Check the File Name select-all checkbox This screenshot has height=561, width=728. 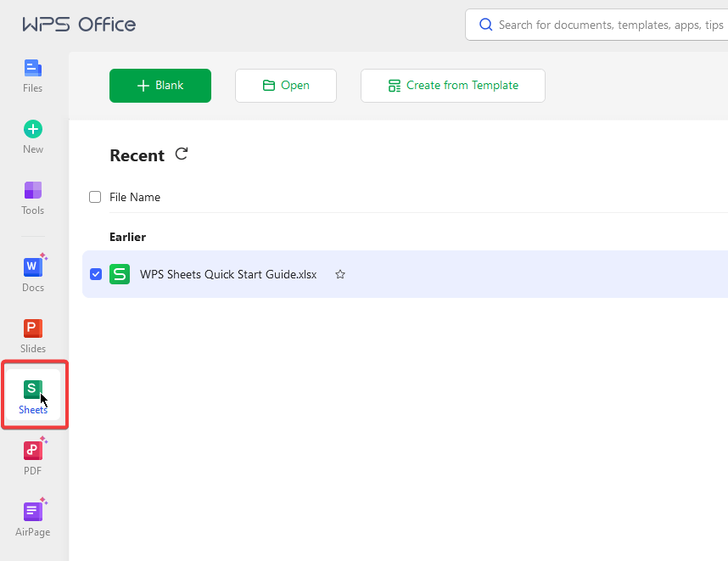point(95,196)
